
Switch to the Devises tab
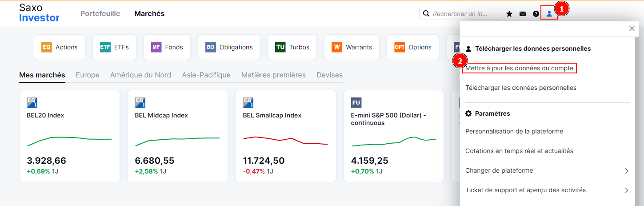[x=329, y=75]
